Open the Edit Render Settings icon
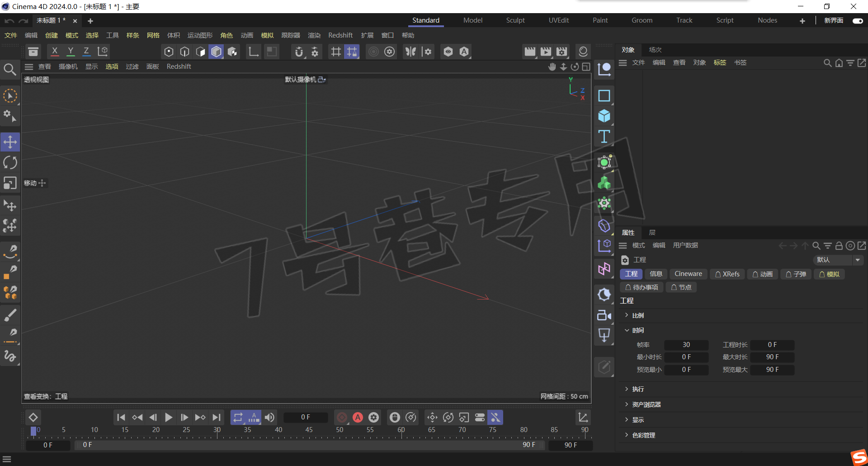This screenshot has height=466, width=868. click(x=561, y=52)
